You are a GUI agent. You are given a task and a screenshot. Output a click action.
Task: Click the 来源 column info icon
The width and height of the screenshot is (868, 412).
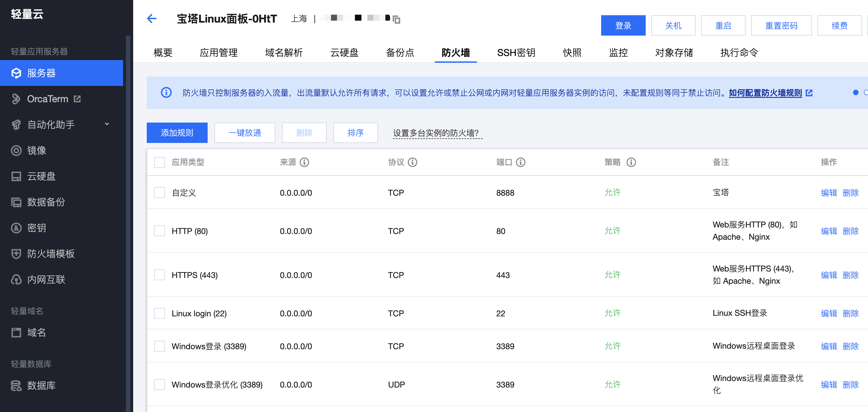pyautogui.click(x=304, y=162)
